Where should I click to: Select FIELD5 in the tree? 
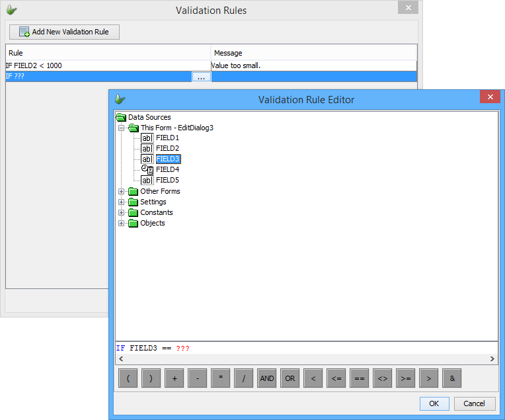(167, 180)
